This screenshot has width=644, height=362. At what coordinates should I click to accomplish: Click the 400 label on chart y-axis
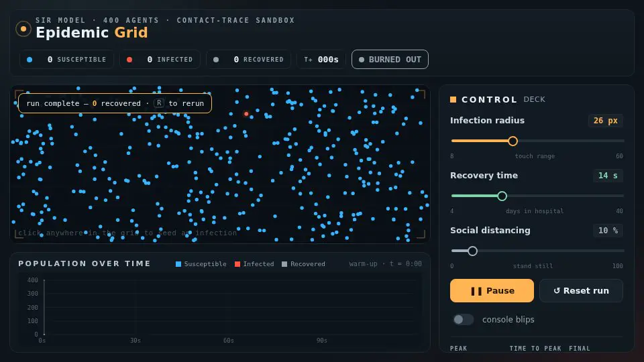[32, 280]
